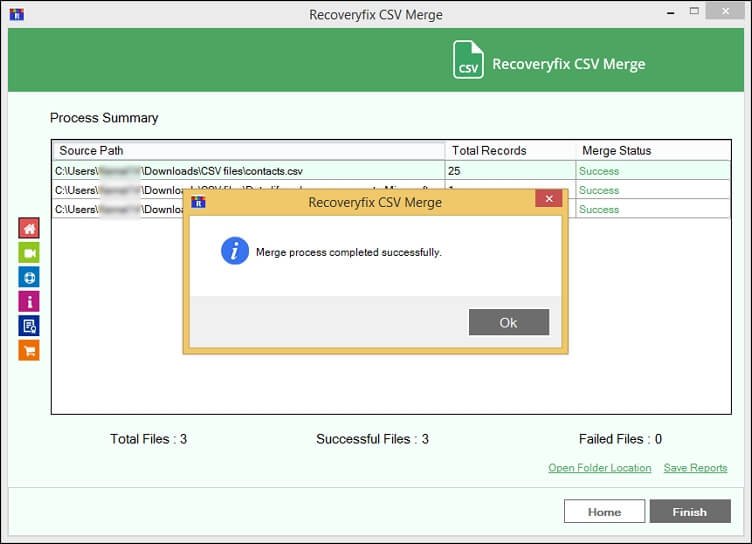The image size is (752, 544).
Task: Select the Merge Status column header
Action: tap(653, 151)
